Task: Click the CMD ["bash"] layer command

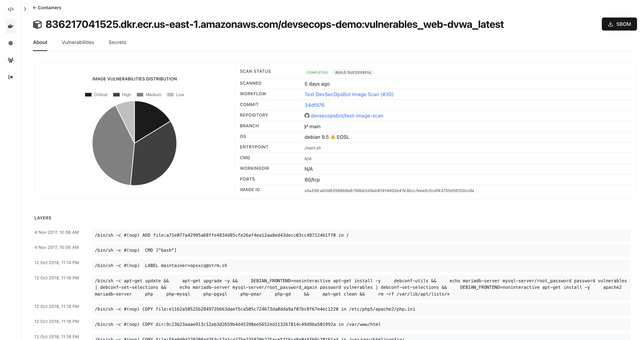Action: (361, 250)
